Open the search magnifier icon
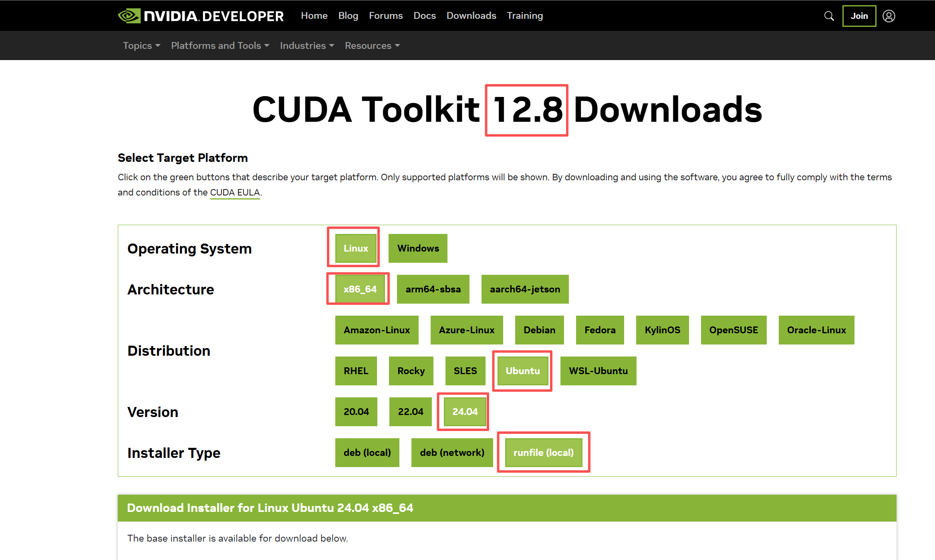 (x=829, y=16)
